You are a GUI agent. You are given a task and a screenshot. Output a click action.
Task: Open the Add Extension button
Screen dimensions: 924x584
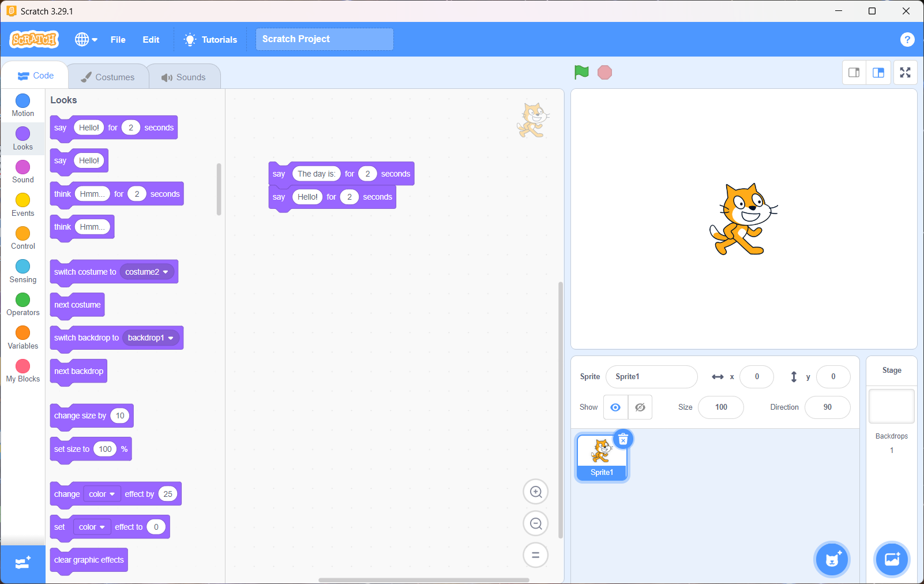[x=23, y=563]
